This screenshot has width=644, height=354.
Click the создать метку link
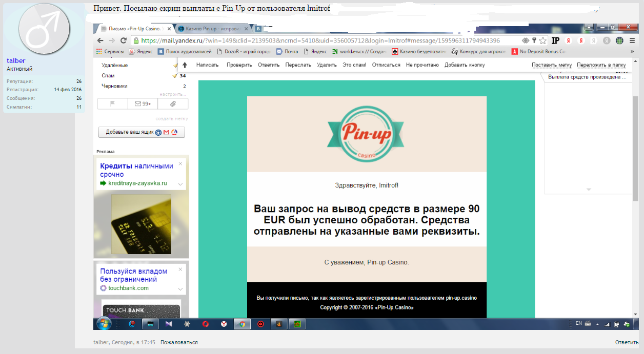tap(172, 119)
